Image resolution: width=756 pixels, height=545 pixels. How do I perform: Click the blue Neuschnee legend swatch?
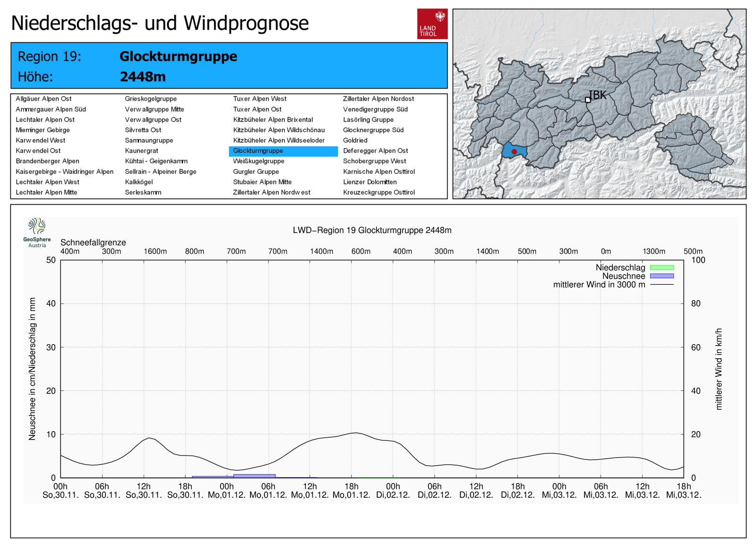(661, 276)
